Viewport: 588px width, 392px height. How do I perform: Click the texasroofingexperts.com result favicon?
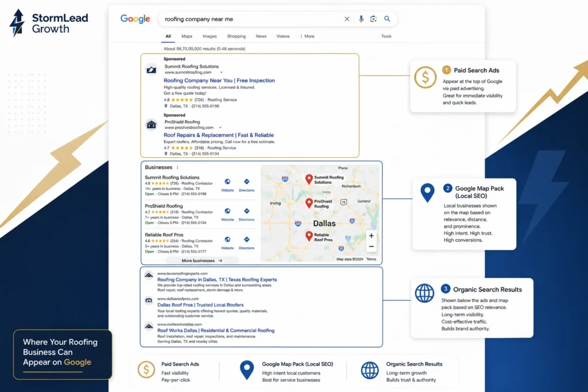(149, 275)
